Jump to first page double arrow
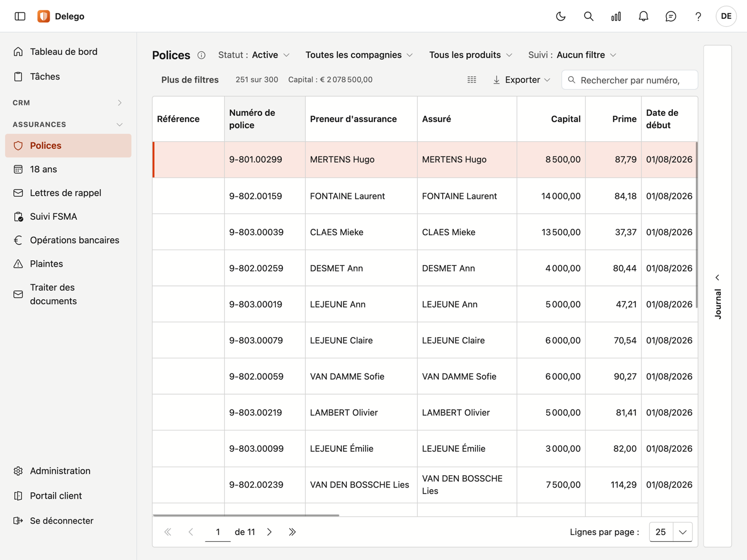Image resolution: width=747 pixels, height=560 pixels. click(x=168, y=532)
